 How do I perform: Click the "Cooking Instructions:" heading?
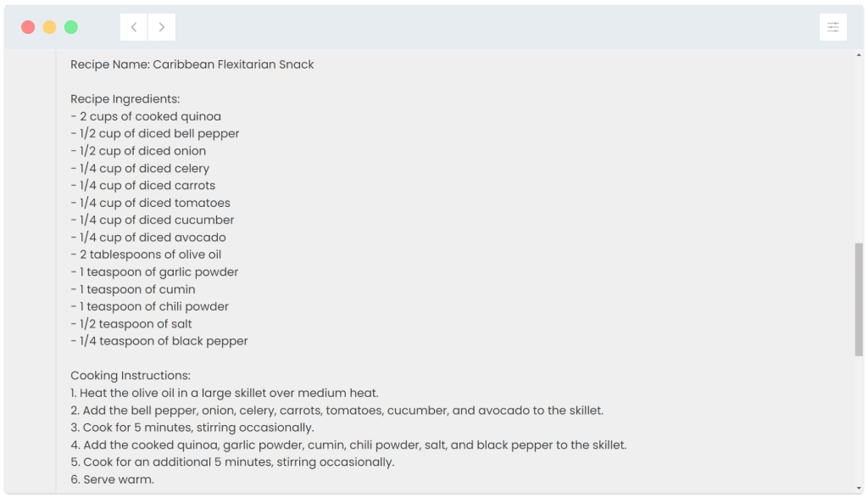[x=131, y=376]
